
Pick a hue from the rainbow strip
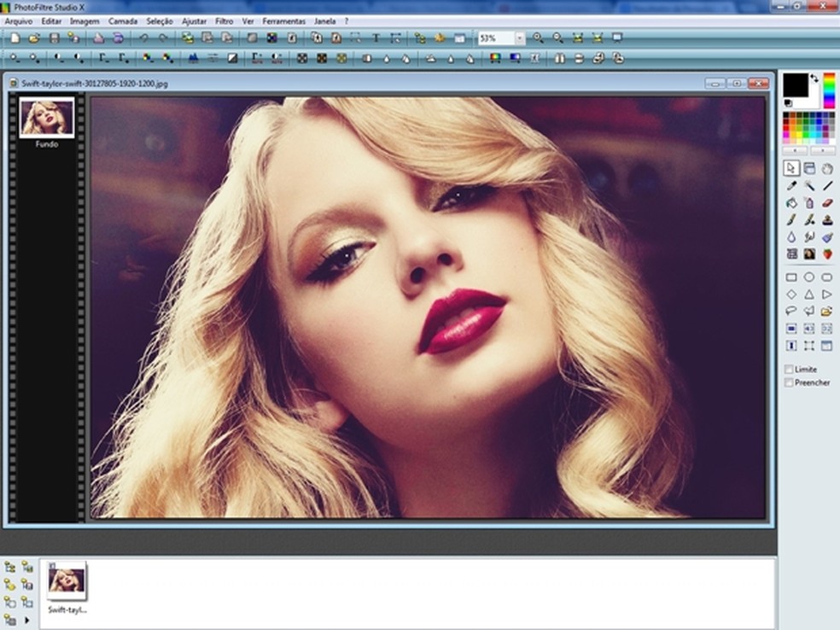[829, 90]
